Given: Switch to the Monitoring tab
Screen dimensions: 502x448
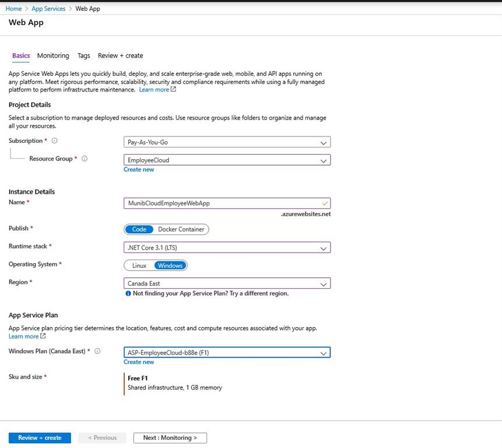Looking at the screenshot, I should click(x=53, y=55).
